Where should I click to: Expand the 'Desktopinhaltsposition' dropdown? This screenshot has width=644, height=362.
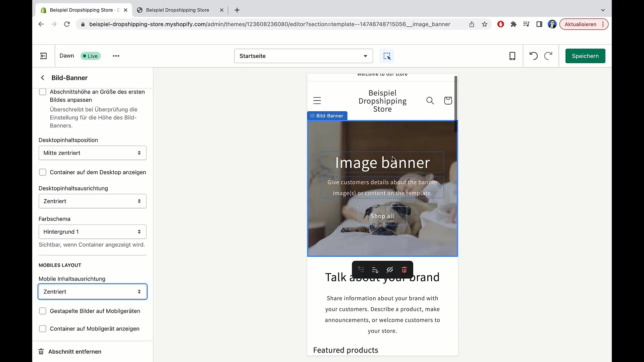pos(93,153)
